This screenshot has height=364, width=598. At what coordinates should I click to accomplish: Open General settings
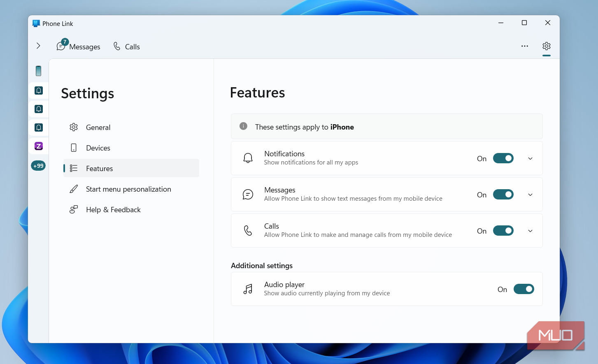tap(131, 128)
